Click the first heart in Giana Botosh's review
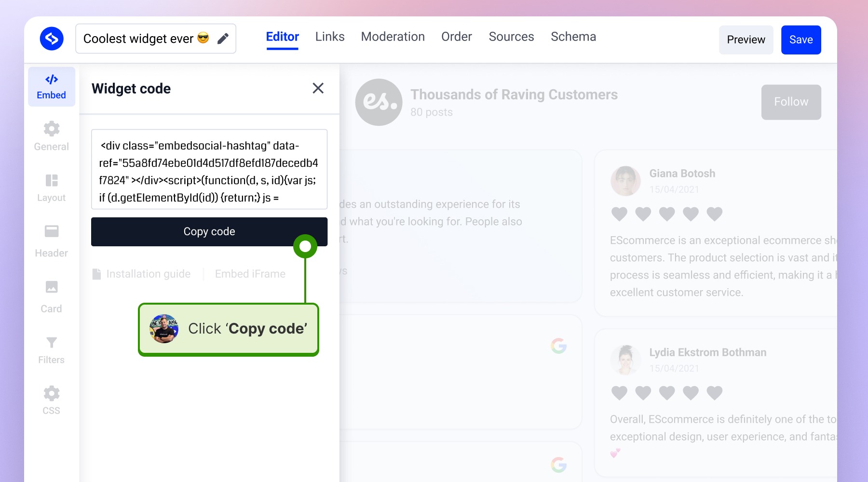The height and width of the screenshot is (482, 868). [620, 214]
